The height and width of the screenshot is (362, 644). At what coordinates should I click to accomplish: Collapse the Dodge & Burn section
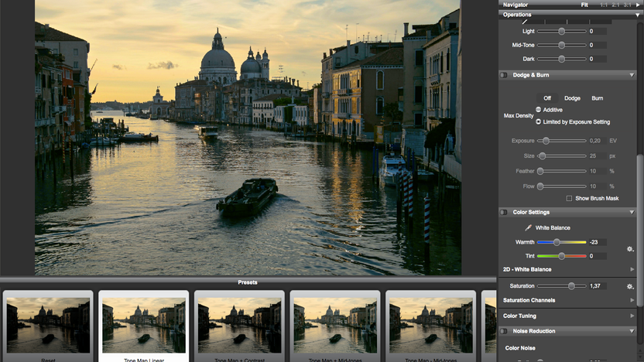[632, 75]
